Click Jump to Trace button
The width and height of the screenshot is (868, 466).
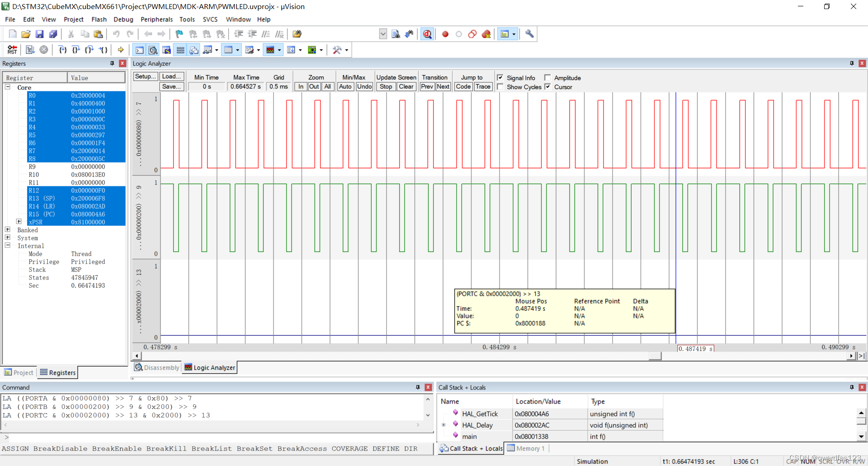pyautogui.click(x=483, y=86)
